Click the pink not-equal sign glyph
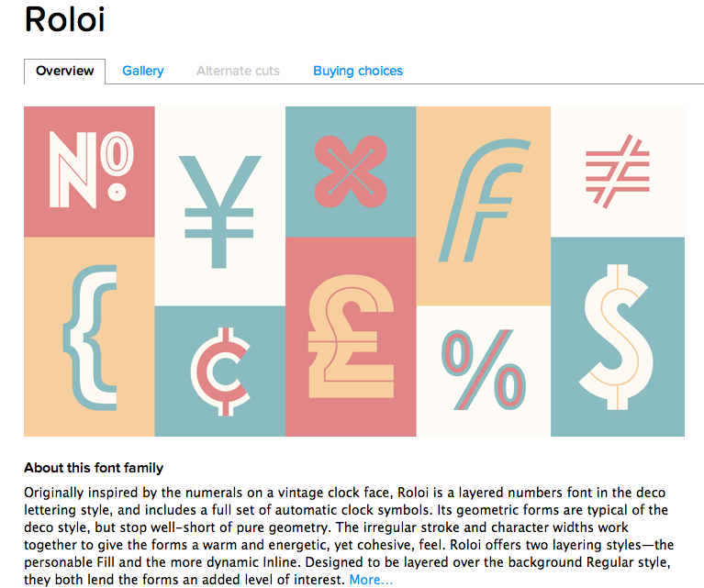The image size is (704, 588). (618, 171)
